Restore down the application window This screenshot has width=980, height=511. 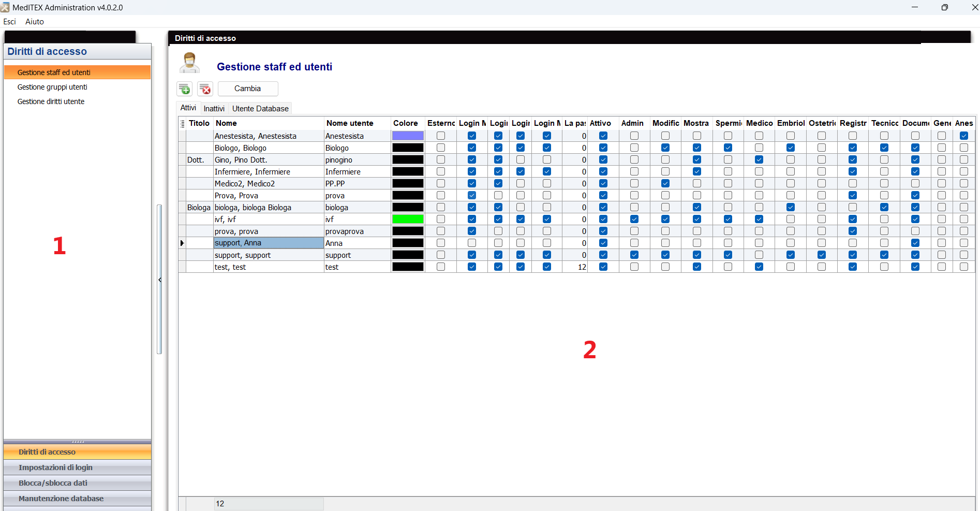point(944,7)
